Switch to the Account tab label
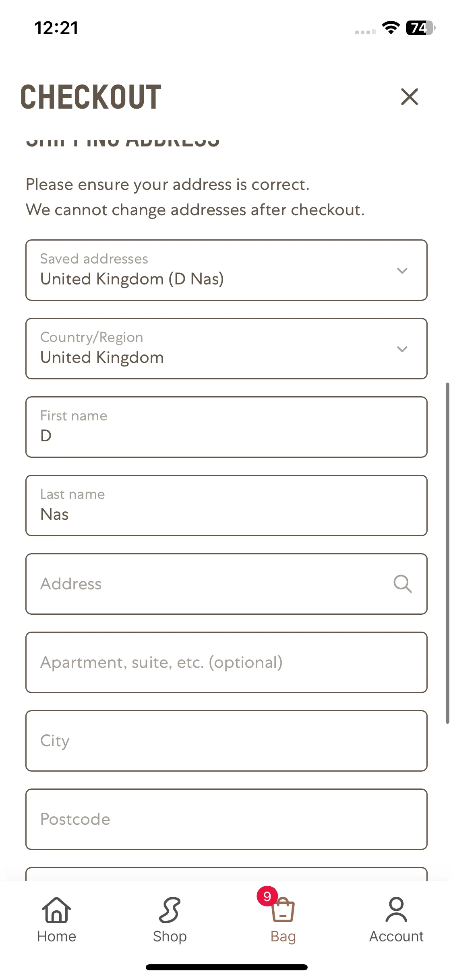 coord(396,937)
